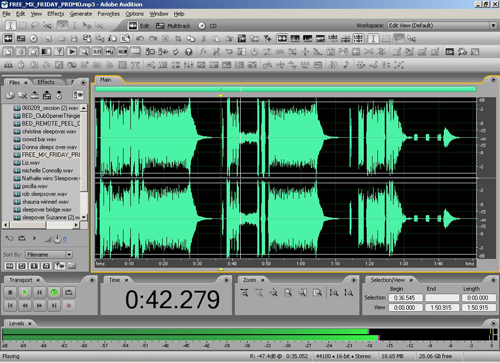This screenshot has width=500, height=363.
Task: Click the red Record button
Action: coord(69,305)
